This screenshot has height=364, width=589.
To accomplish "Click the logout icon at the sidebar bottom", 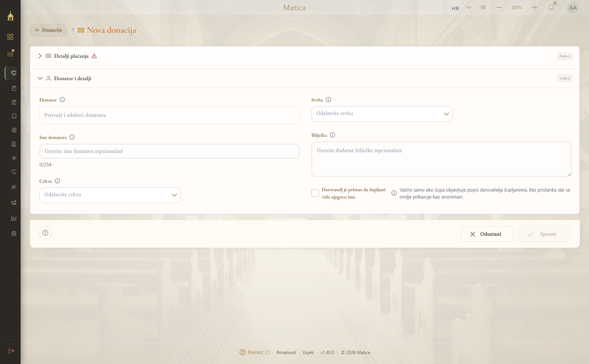I will (11, 351).
